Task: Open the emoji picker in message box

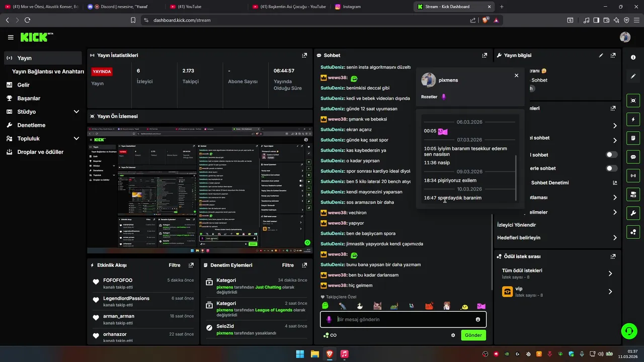Action: (x=478, y=319)
